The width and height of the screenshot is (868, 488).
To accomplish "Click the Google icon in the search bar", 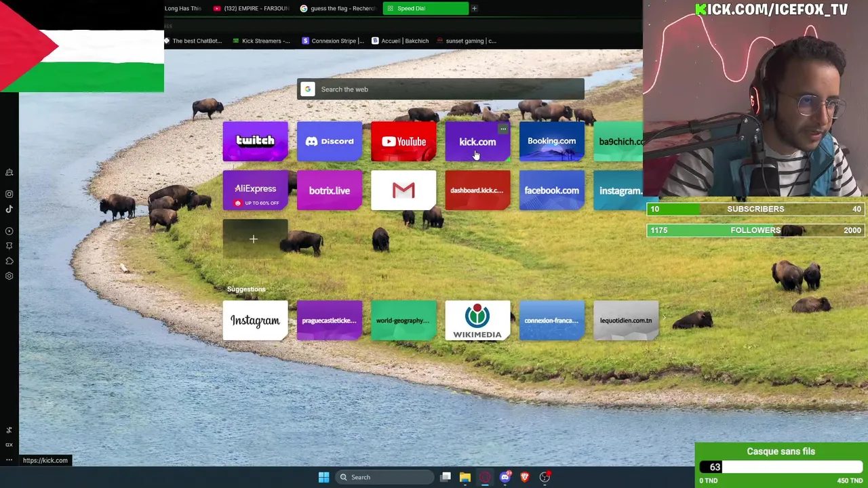I will (x=308, y=89).
